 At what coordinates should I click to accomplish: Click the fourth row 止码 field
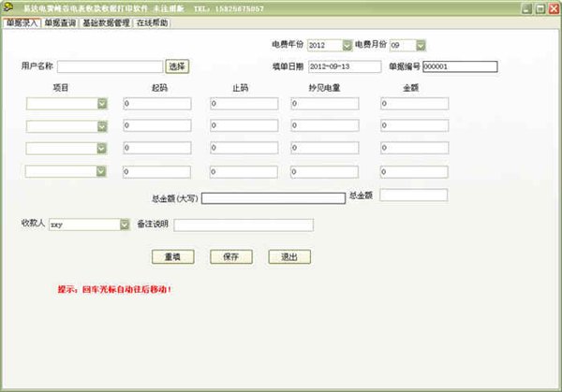(244, 172)
